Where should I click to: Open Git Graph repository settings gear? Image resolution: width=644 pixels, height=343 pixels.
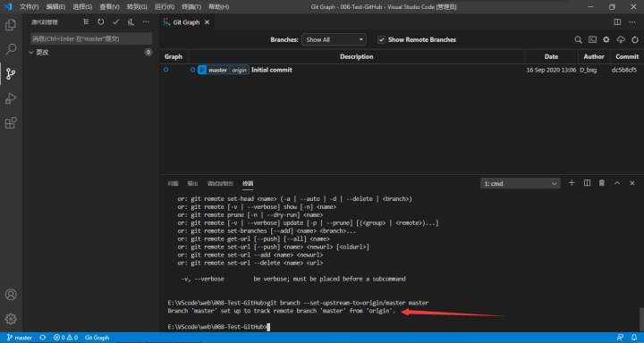[606, 40]
